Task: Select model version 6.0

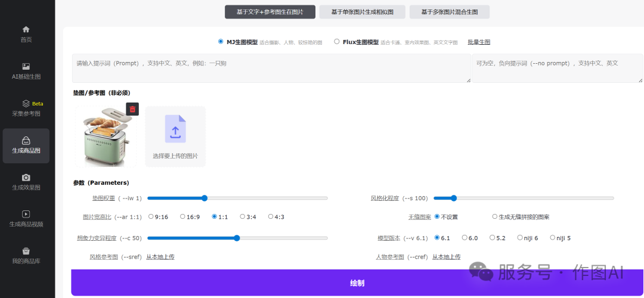Action: 465,237
